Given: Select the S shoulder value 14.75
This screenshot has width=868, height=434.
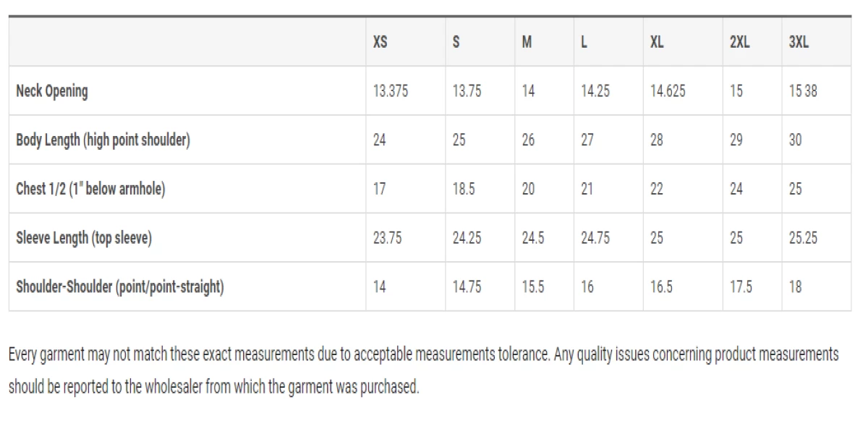Looking at the screenshot, I should tap(467, 287).
